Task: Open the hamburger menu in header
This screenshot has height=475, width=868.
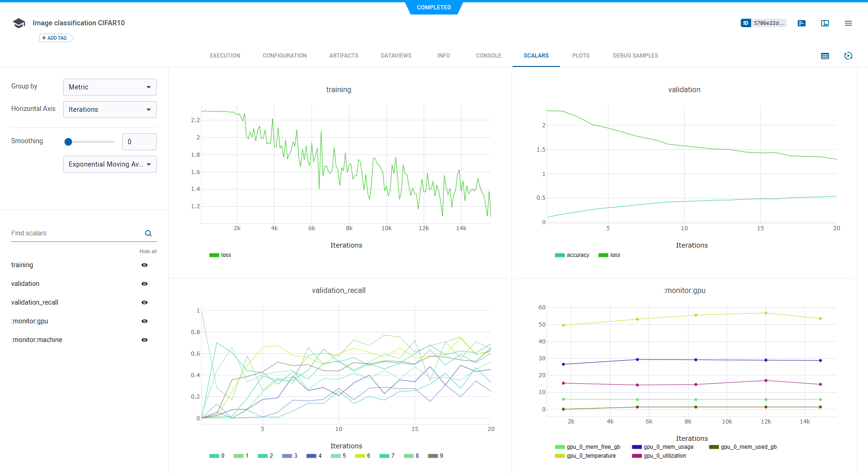Action: (x=848, y=23)
